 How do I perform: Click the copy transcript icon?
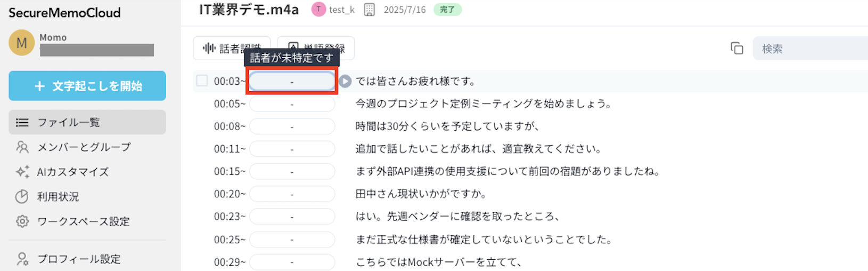736,49
